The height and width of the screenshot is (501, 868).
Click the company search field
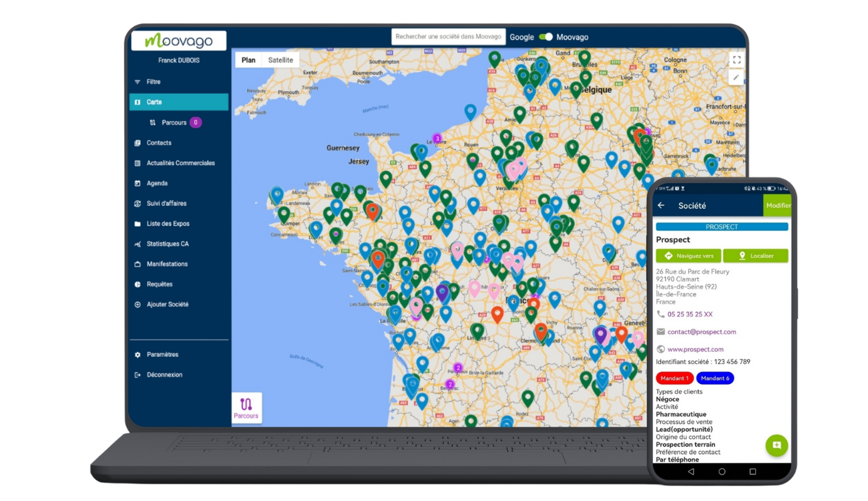pyautogui.click(x=448, y=37)
